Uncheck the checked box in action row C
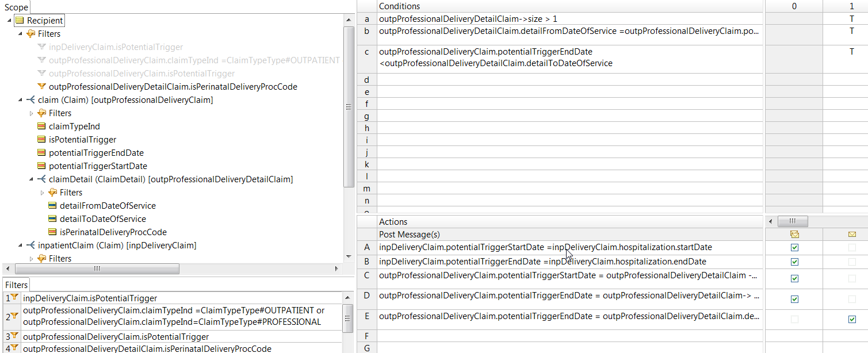 pos(794,279)
